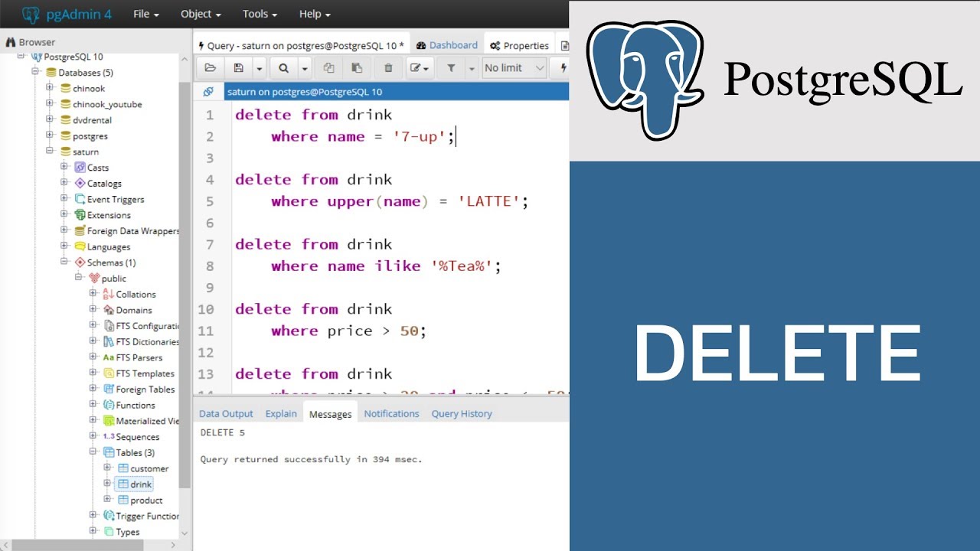Open the No limit rows dropdown
This screenshot has height=551, width=980.
point(514,68)
